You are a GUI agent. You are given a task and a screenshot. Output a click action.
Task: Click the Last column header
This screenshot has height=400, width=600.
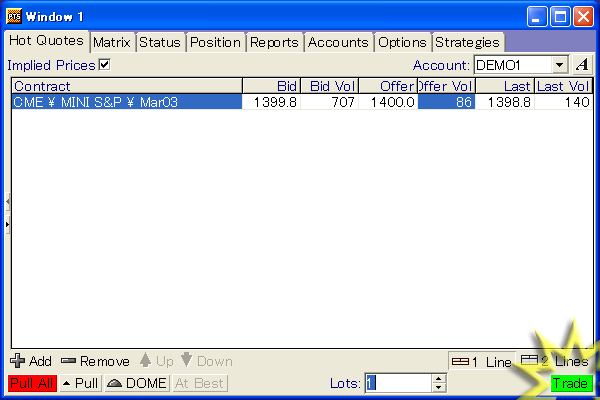tap(505, 86)
